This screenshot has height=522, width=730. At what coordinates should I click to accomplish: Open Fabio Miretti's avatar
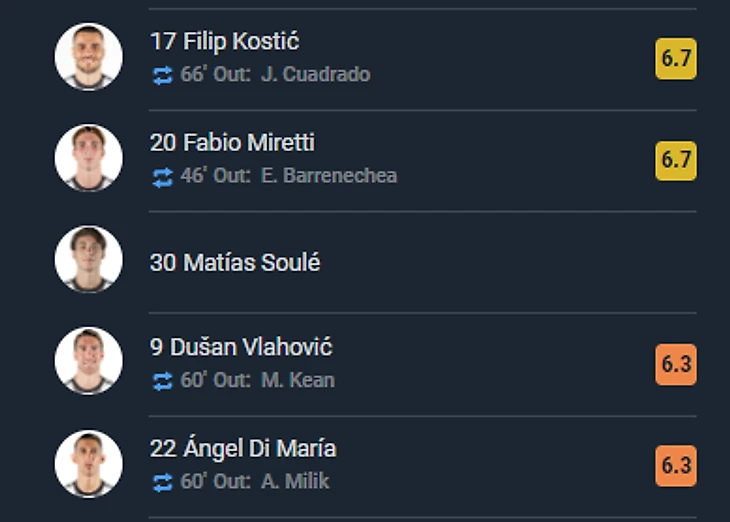point(88,159)
